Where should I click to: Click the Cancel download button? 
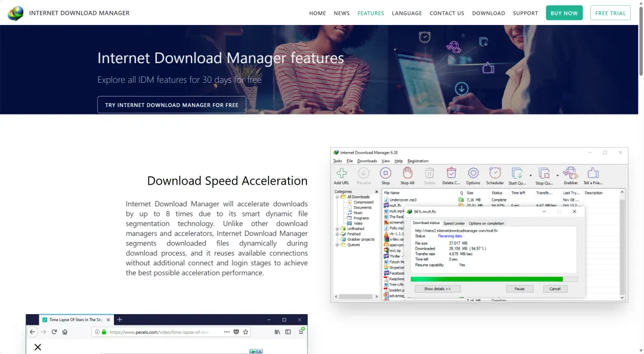555,288
